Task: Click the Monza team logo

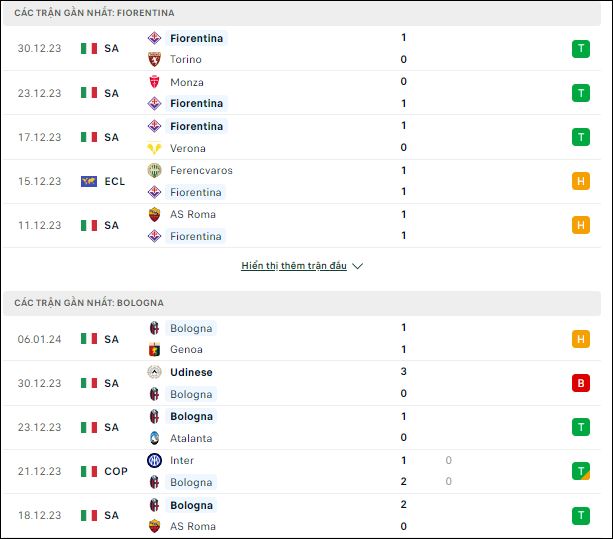Action: coord(154,82)
